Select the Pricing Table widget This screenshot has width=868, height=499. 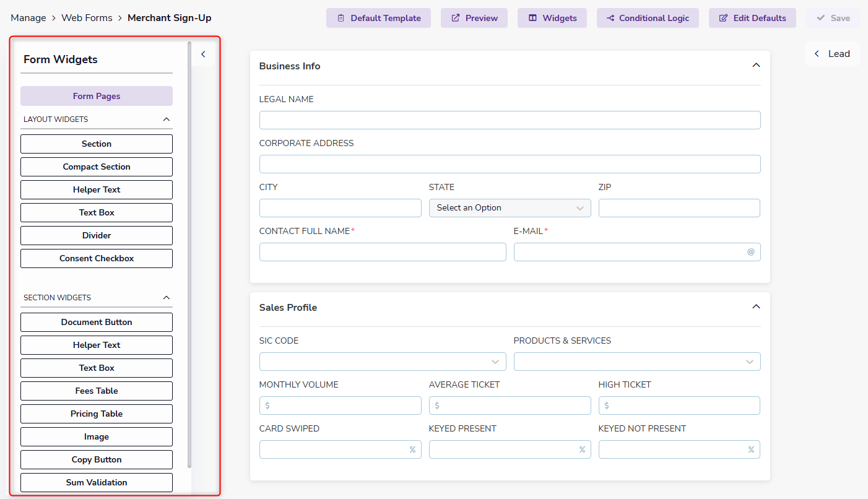97,414
